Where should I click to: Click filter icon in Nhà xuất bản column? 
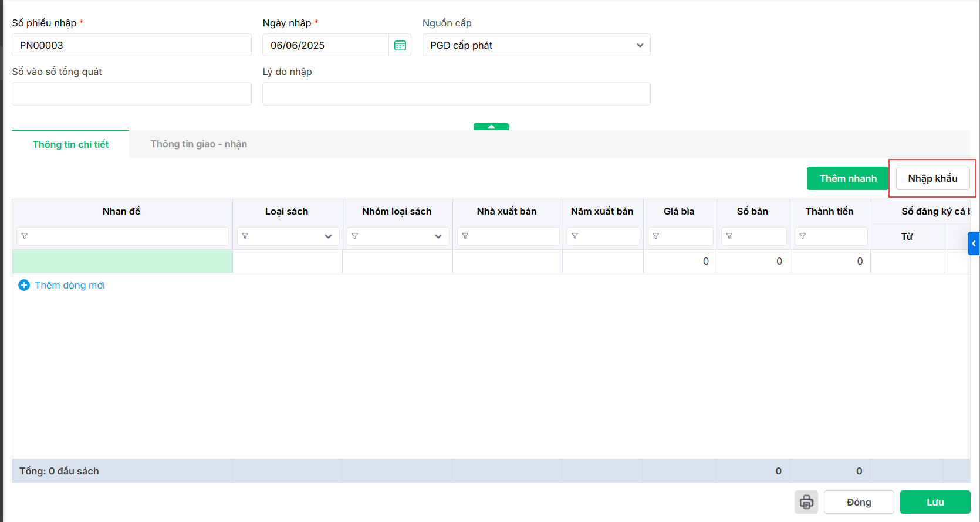coord(465,236)
